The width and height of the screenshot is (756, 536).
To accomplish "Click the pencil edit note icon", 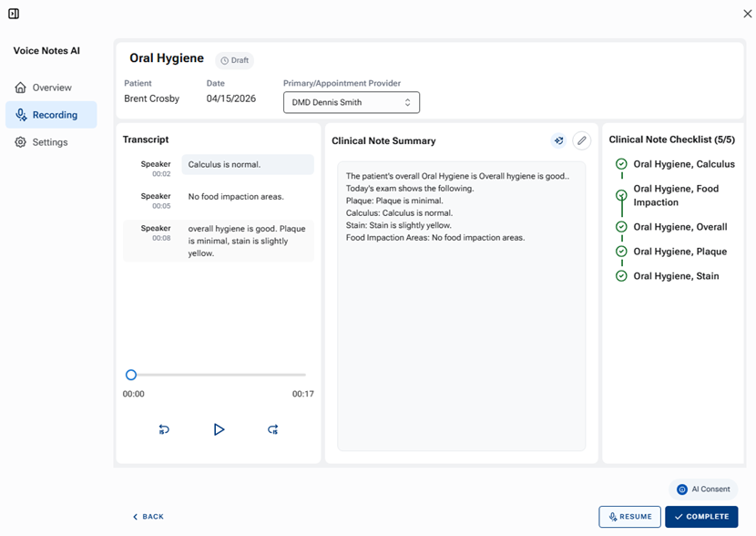I will [x=581, y=140].
